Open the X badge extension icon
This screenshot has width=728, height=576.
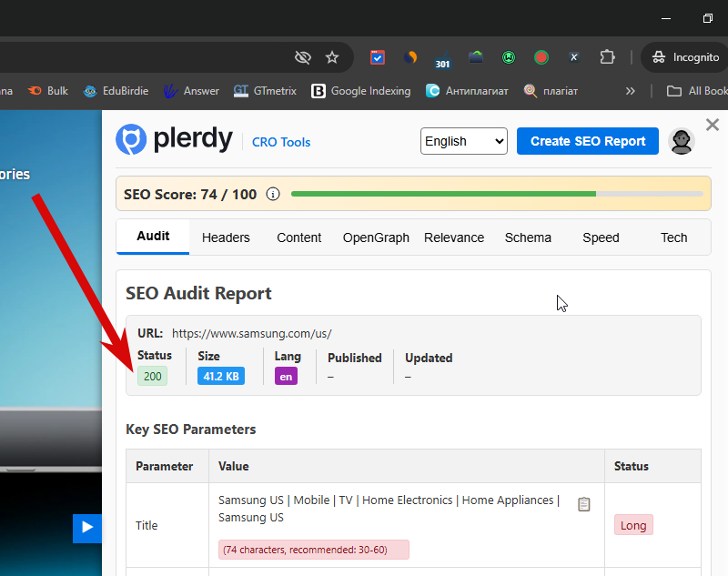click(x=574, y=57)
